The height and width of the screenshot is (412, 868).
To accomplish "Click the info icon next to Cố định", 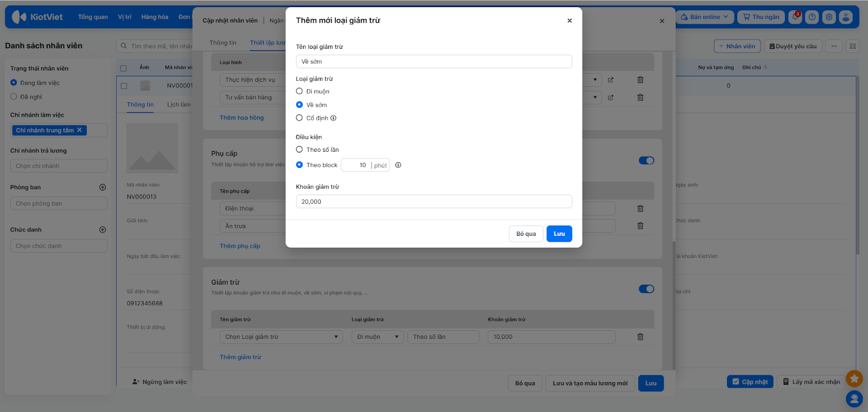I will pyautogui.click(x=334, y=118).
